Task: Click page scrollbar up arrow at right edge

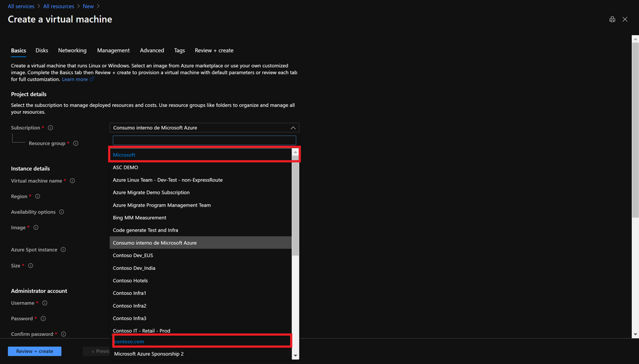Action: coord(635,39)
